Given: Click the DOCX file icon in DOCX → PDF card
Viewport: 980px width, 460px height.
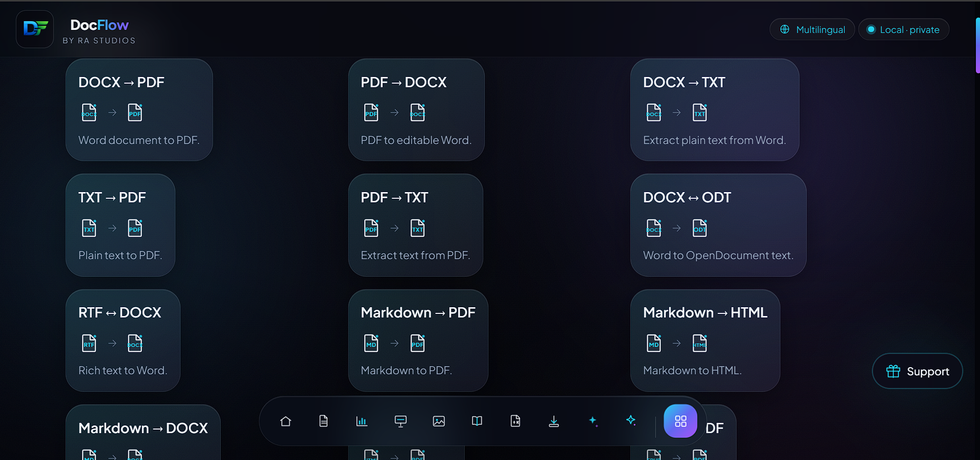Looking at the screenshot, I should 89,113.
